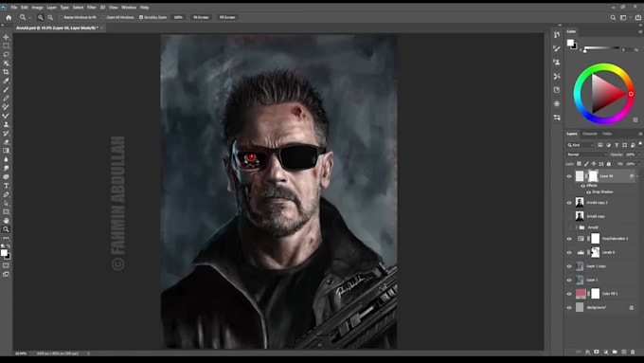Change screen mode icon in toolbar
This screenshot has width=644, height=363.
coord(6,274)
